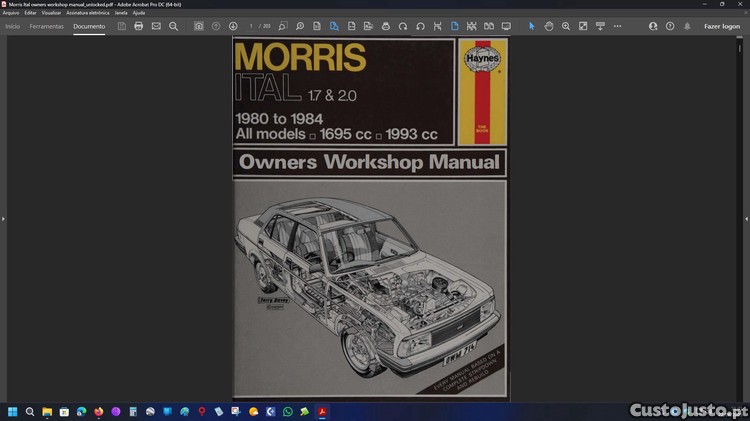Choose the arrow selection tool
Screen dimensions: 750x421
[x=532, y=26]
